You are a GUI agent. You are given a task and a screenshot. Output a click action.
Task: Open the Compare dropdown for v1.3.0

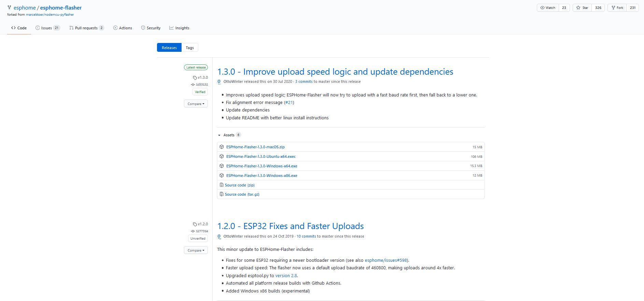click(x=196, y=104)
